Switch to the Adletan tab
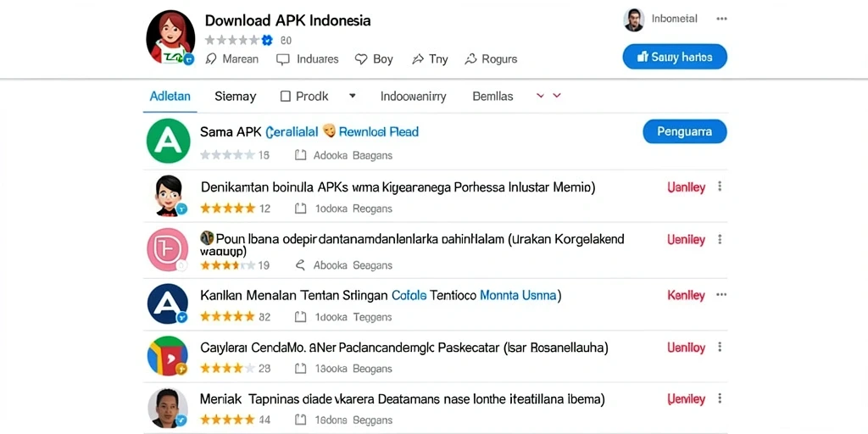 (170, 97)
